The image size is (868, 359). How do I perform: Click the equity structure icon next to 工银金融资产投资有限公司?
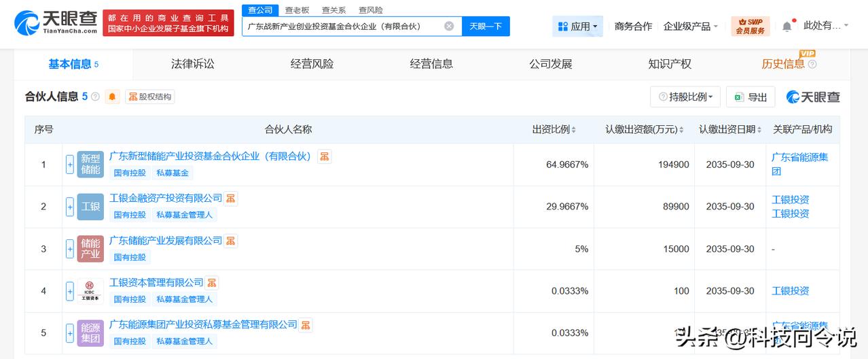231,199
